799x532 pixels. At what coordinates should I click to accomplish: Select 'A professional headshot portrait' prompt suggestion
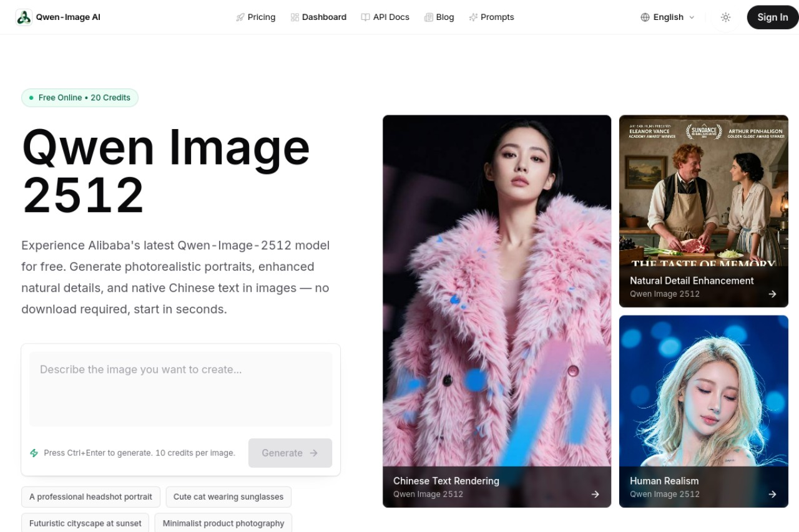[91, 497]
